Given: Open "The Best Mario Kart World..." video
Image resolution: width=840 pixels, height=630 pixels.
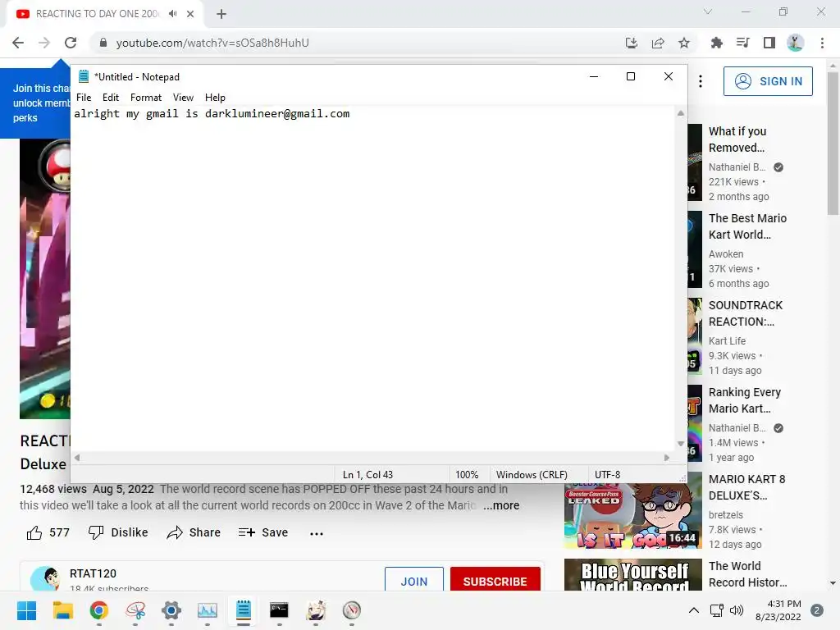Looking at the screenshot, I should pyautogui.click(x=747, y=226).
